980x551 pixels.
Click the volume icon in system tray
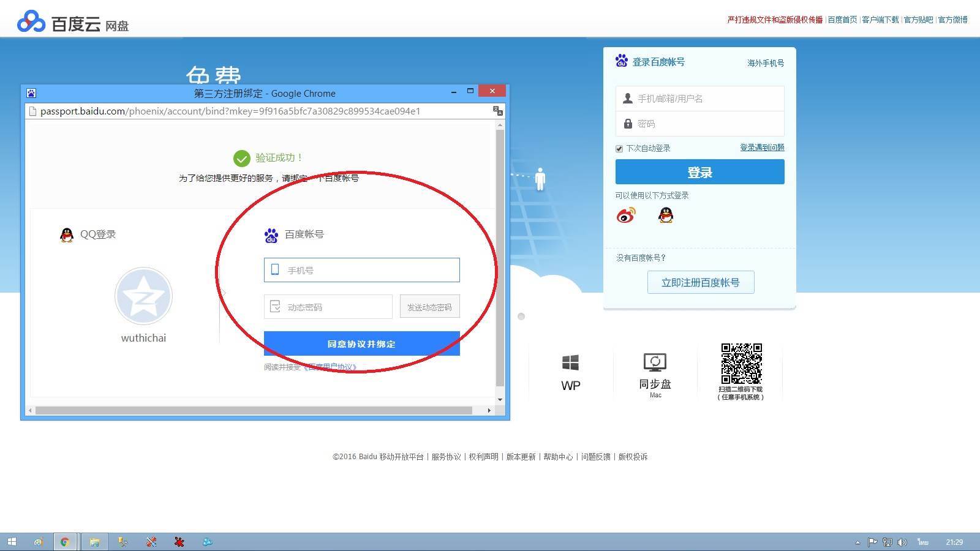coord(902,542)
